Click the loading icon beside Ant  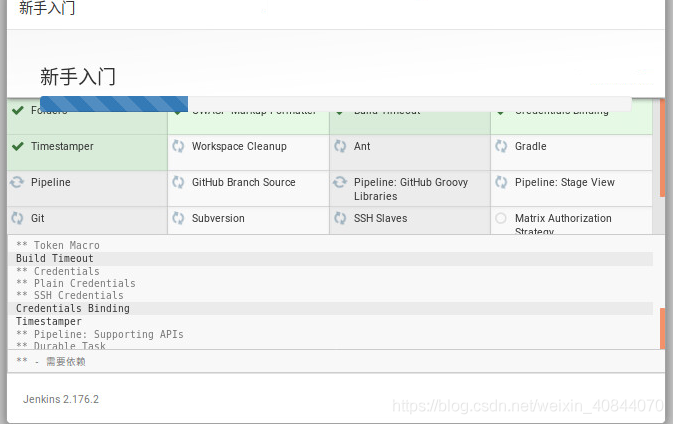pyautogui.click(x=340, y=146)
